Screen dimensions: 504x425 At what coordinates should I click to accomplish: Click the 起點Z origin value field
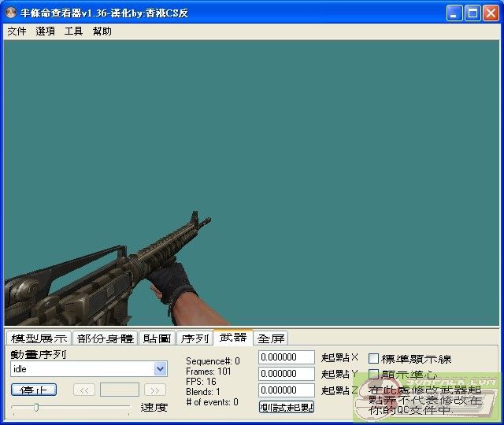pos(287,390)
